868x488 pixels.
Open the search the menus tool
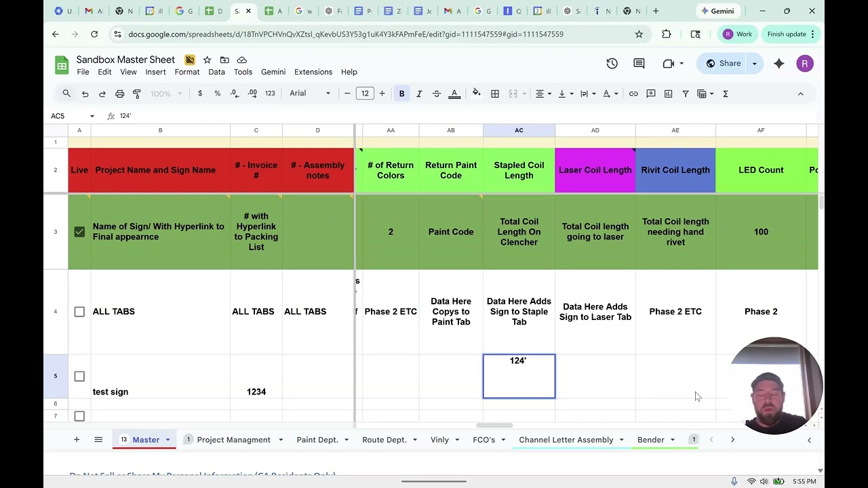tap(66, 94)
